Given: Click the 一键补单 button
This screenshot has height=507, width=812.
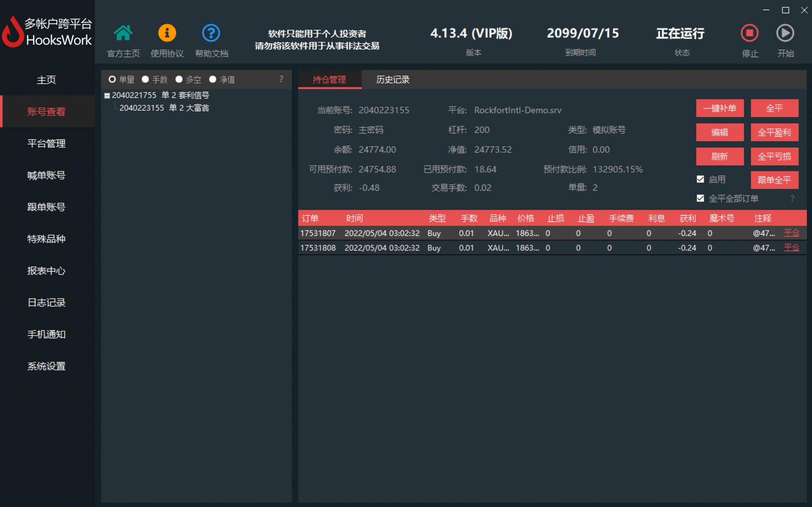Looking at the screenshot, I should click(720, 108).
